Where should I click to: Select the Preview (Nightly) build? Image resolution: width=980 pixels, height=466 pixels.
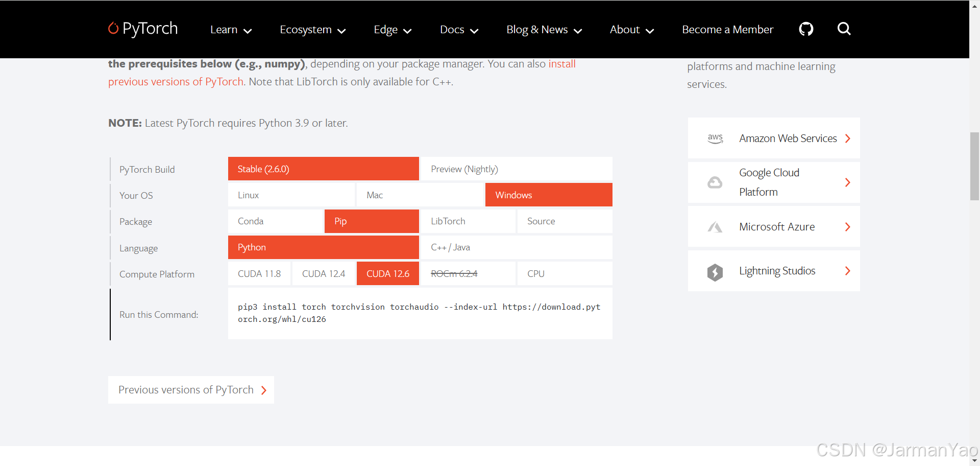(x=516, y=169)
